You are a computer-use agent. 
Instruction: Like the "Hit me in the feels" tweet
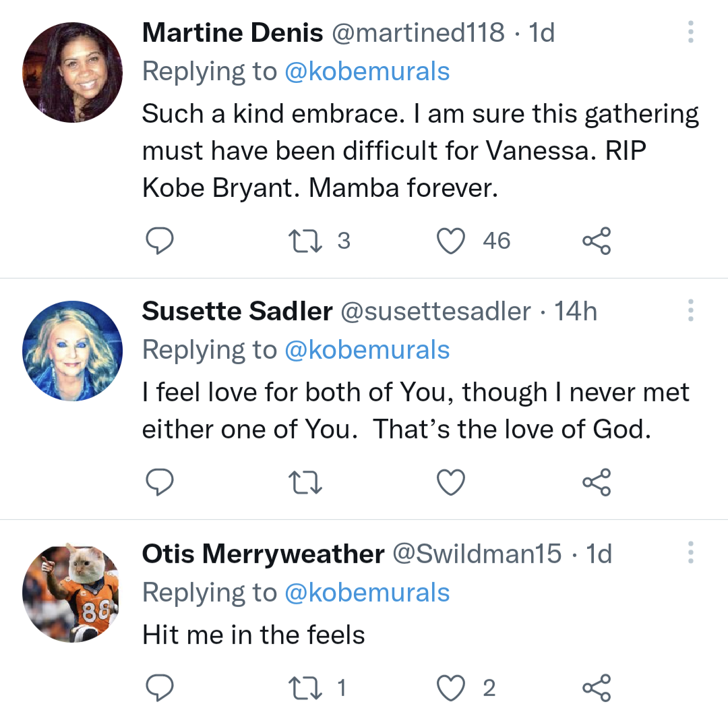click(x=452, y=687)
